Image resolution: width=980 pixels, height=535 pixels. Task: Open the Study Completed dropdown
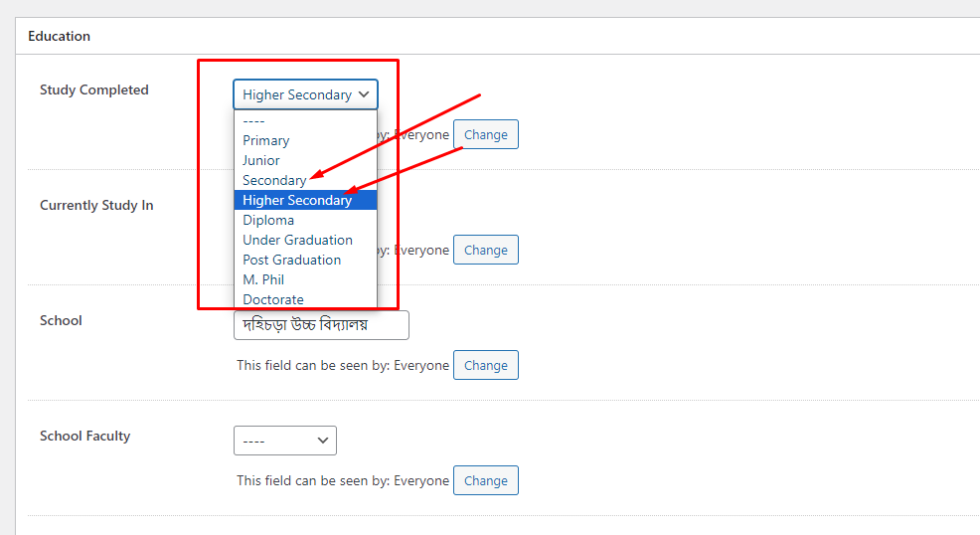(304, 94)
